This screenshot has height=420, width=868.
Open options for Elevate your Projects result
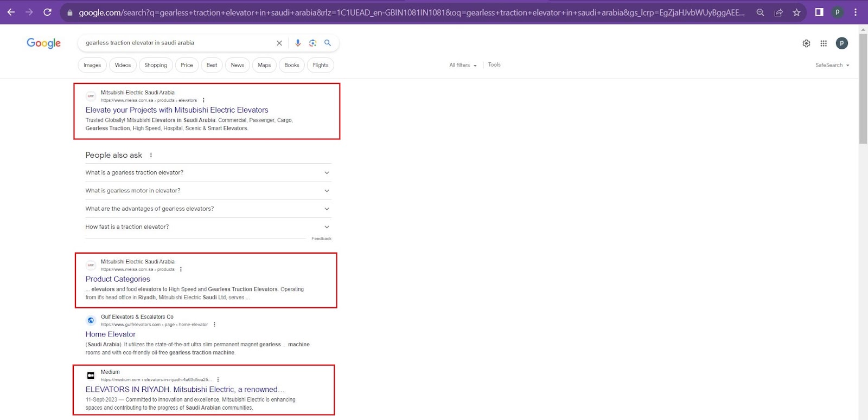[x=203, y=100]
